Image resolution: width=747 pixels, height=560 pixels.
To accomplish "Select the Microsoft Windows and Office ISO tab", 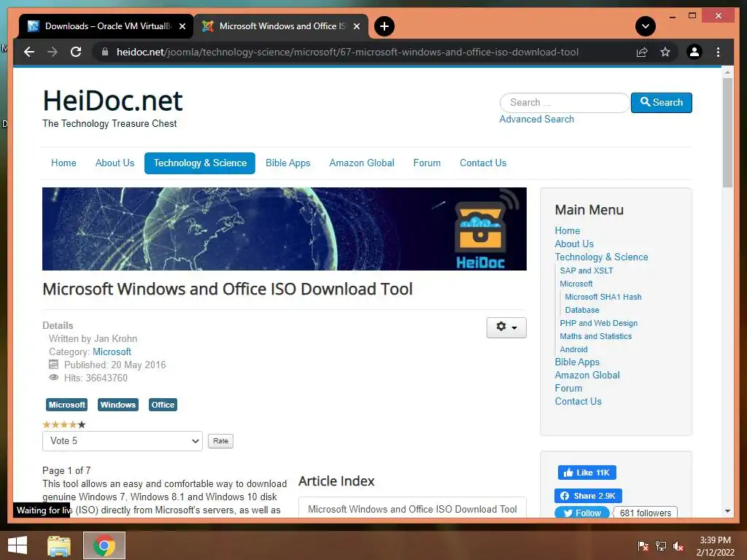I will click(281, 27).
